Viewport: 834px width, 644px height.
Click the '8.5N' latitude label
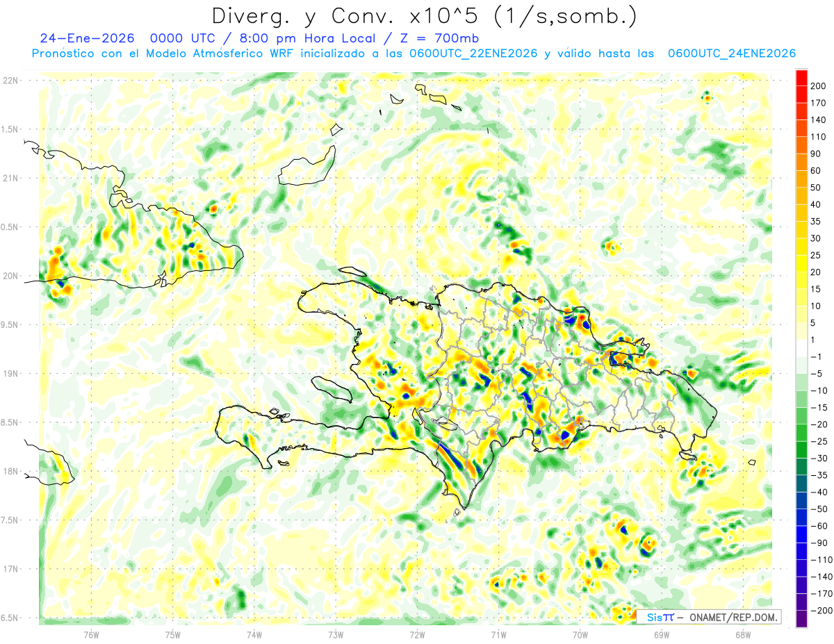10,422
